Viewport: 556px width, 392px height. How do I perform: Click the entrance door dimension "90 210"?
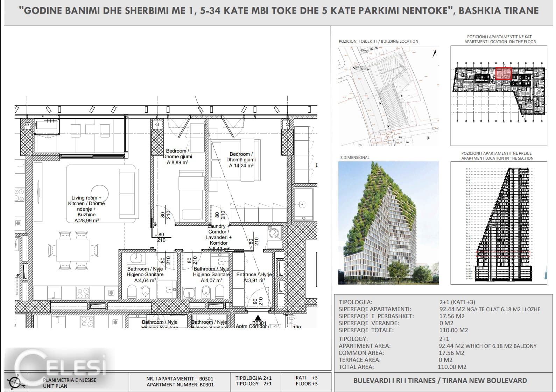point(258,301)
